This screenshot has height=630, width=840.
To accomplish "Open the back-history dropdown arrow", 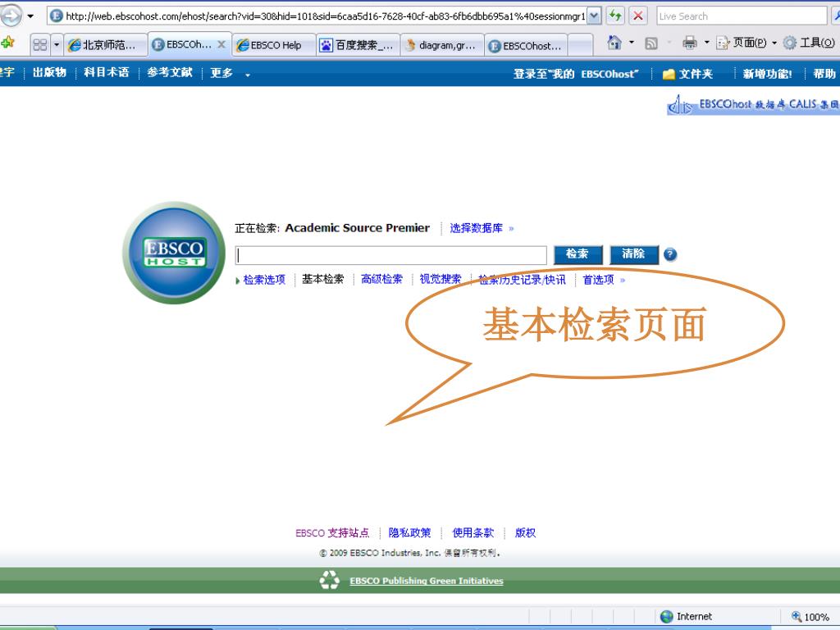I will (x=30, y=16).
